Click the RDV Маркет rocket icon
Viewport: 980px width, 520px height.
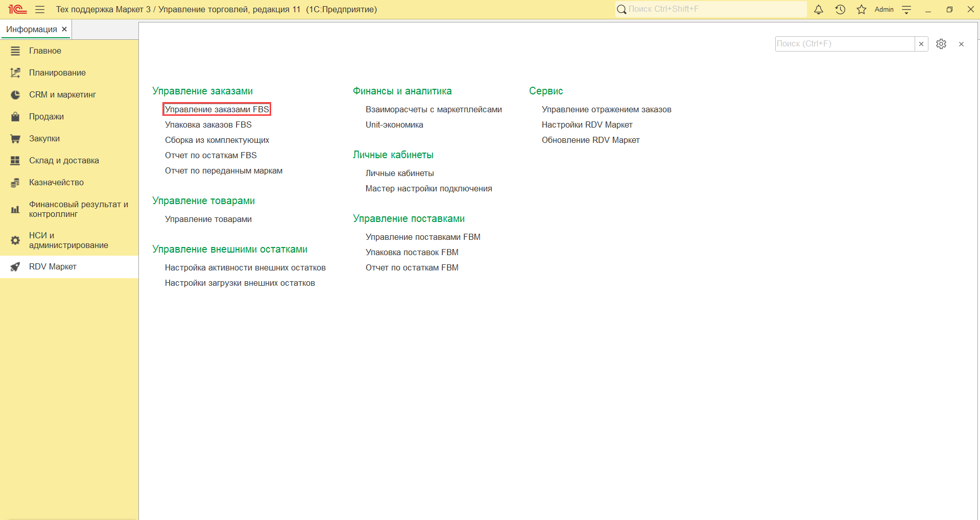[x=15, y=267]
